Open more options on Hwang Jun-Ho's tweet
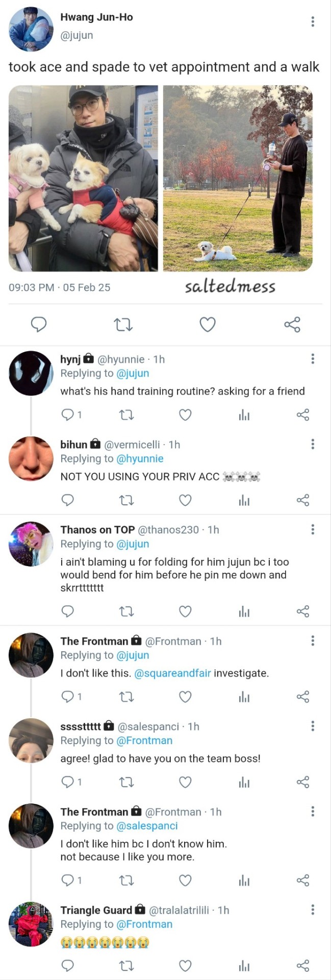331x980 pixels. point(313,21)
